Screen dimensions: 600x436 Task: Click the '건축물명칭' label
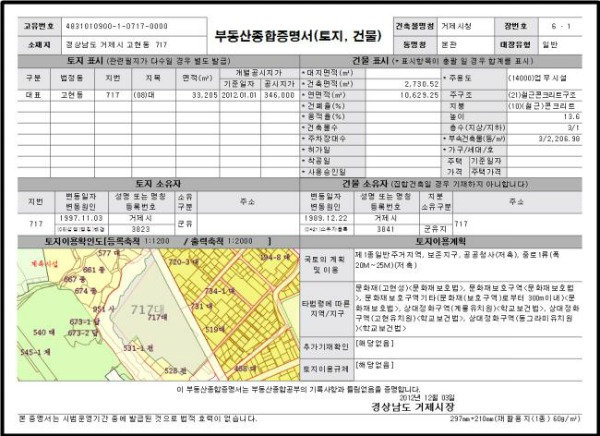click(x=415, y=26)
